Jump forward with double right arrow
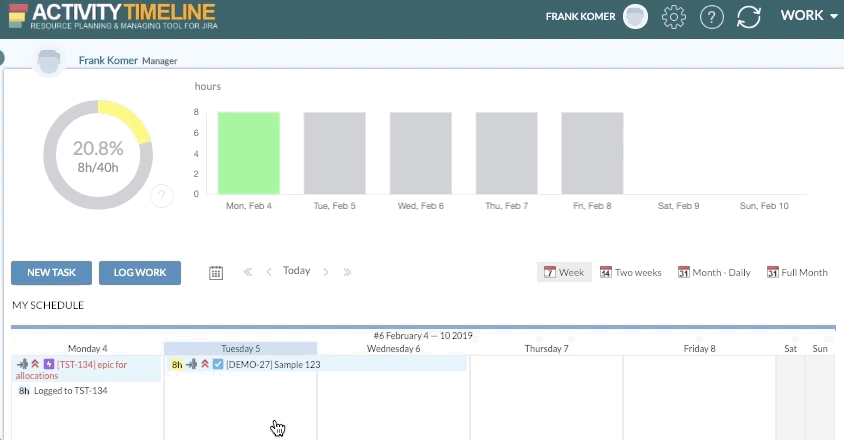The height and width of the screenshot is (440, 844). [x=347, y=272]
